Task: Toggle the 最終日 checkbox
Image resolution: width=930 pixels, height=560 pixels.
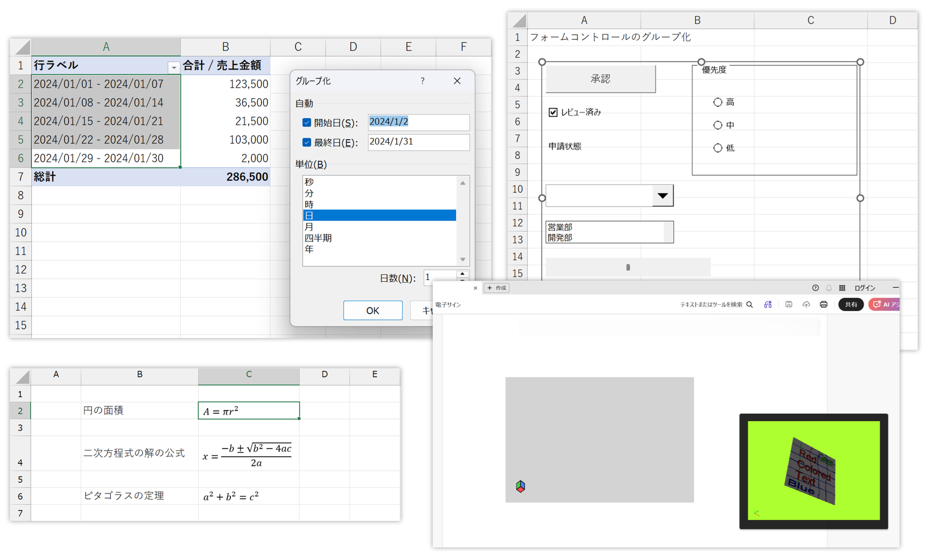Action: pyautogui.click(x=307, y=142)
